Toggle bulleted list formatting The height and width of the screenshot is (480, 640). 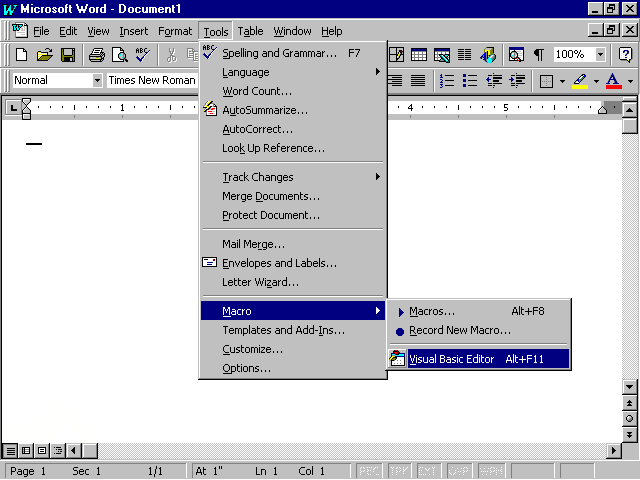coord(470,80)
